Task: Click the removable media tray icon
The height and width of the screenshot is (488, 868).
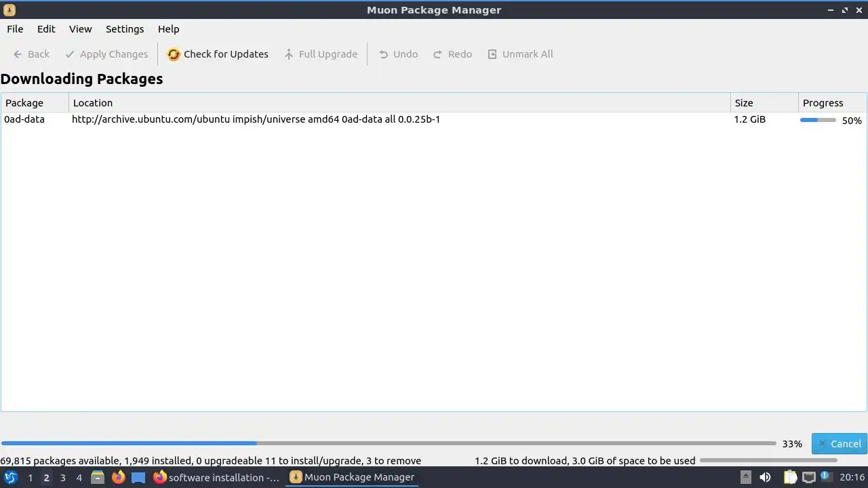Action: (x=745, y=477)
